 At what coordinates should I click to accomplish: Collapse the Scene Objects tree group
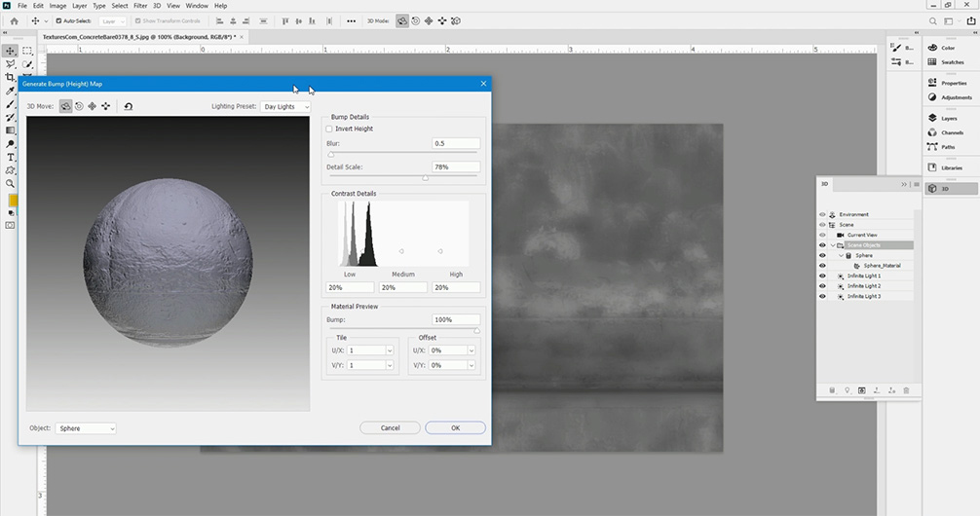pyautogui.click(x=833, y=245)
